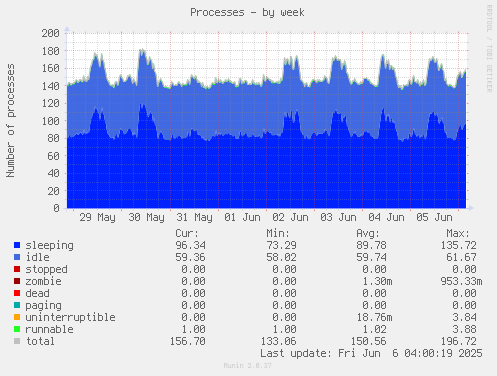497x376 pixels.
Task: Click the '05 Jun' x-axis date label
Action: click(434, 218)
